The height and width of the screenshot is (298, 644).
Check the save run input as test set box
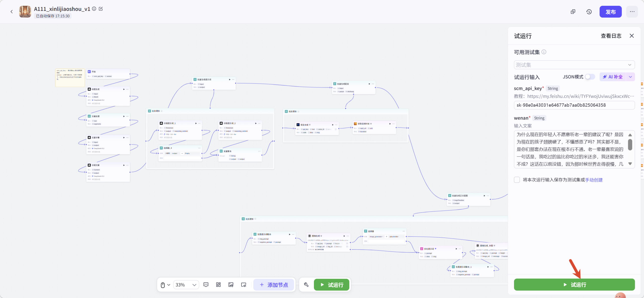pyautogui.click(x=517, y=180)
